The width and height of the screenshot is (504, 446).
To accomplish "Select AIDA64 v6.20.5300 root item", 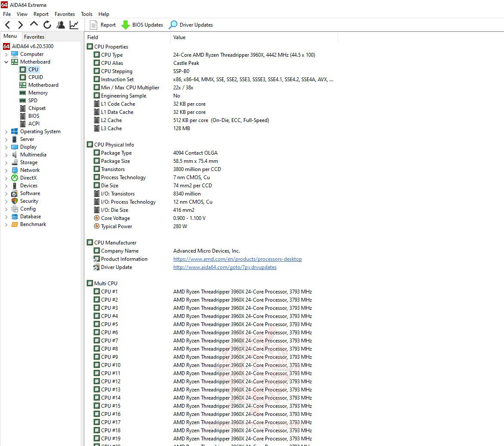I will coord(28,46).
